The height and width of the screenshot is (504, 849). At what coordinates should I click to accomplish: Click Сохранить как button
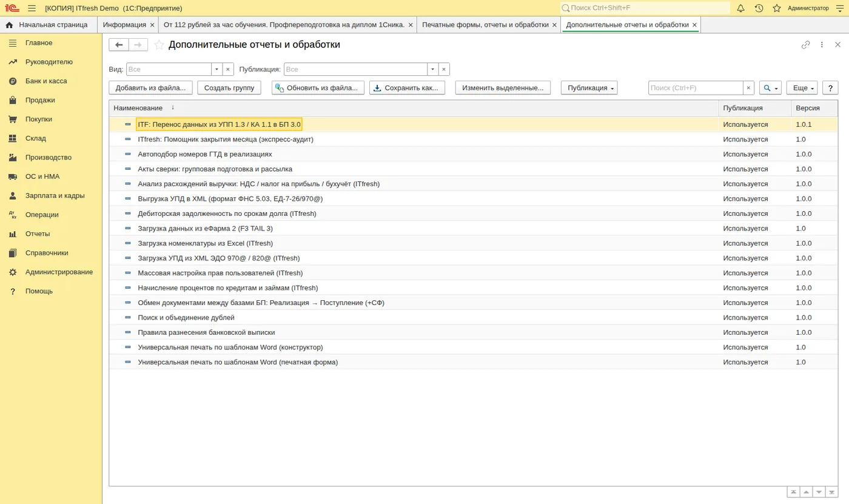coord(407,88)
